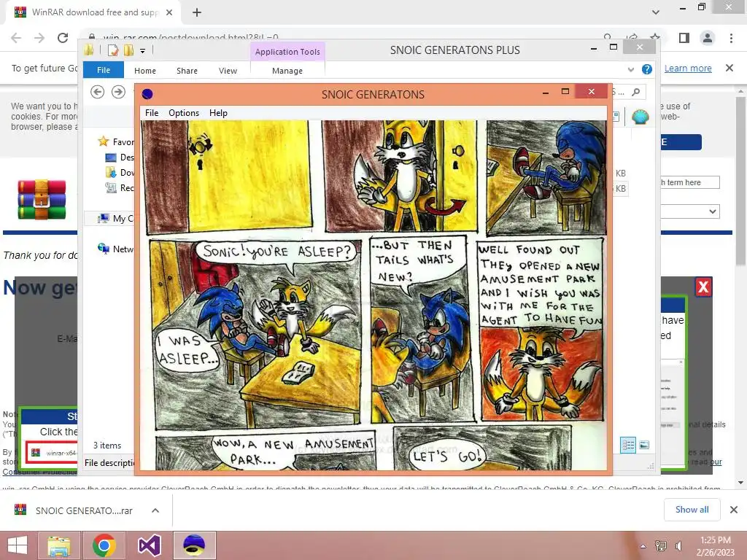Select Network in navigation pane
The image size is (747, 560).
116,249
